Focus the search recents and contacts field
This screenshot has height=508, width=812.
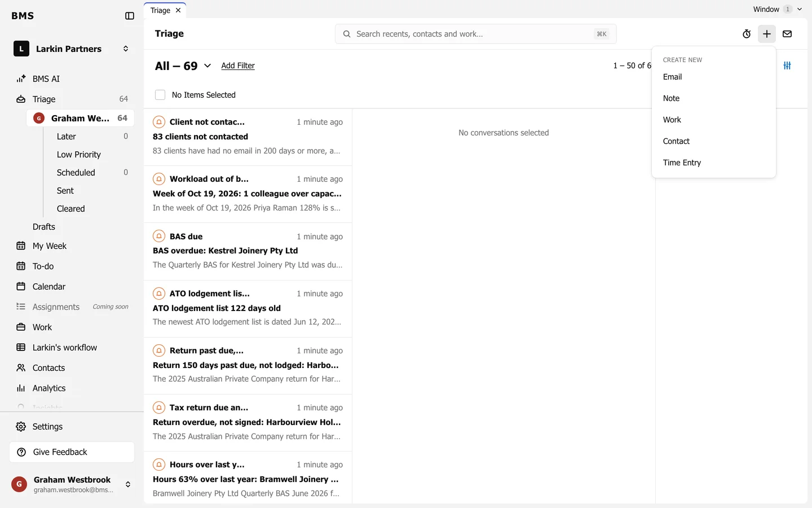(475, 34)
